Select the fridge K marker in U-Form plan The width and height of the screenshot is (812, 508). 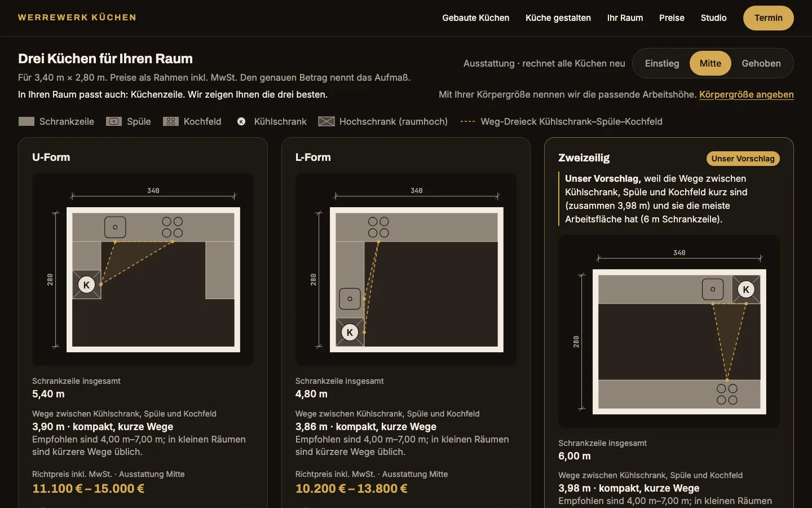click(86, 284)
